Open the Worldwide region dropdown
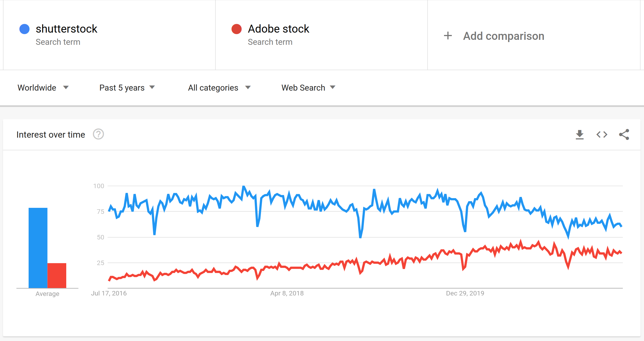Viewport: 644px width, 341px height. point(43,87)
